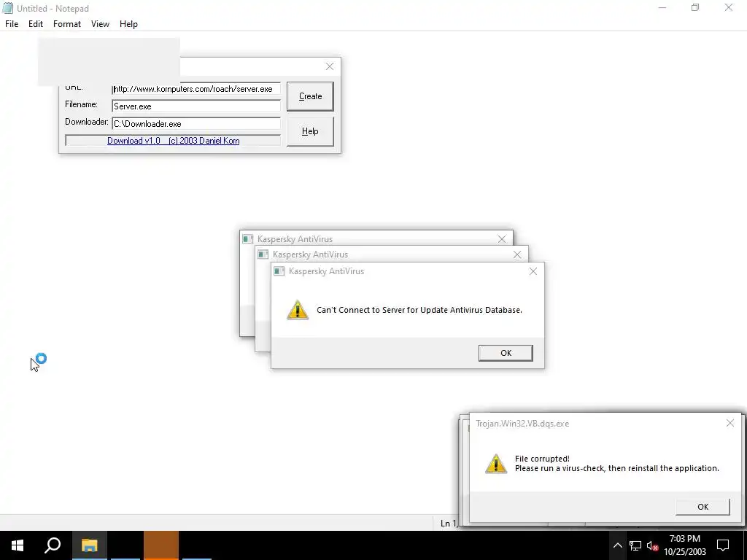Click OK in front Kaspersky AntiVirus dialog
This screenshot has height=560, width=747.
tap(506, 353)
